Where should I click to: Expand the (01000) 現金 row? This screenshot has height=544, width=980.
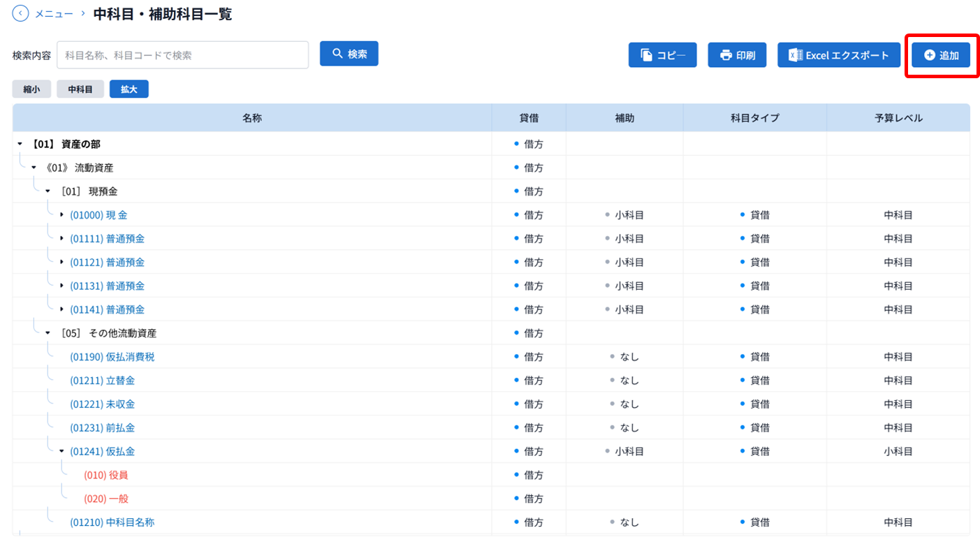(61, 215)
